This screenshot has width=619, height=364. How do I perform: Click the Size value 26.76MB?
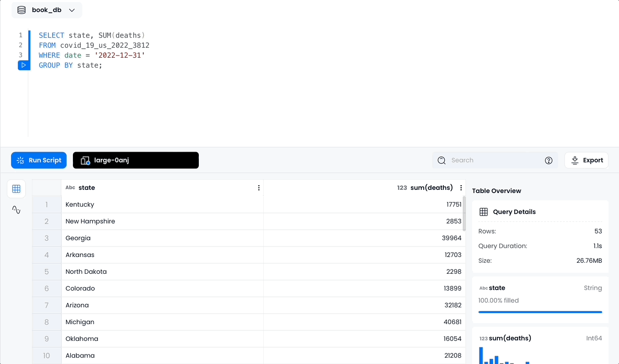(x=589, y=261)
